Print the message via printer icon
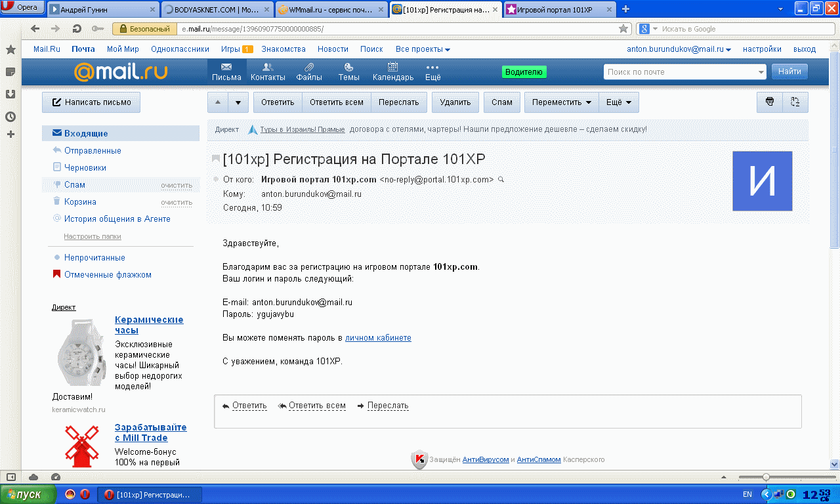The height and width of the screenshot is (504, 840). pos(770,102)
